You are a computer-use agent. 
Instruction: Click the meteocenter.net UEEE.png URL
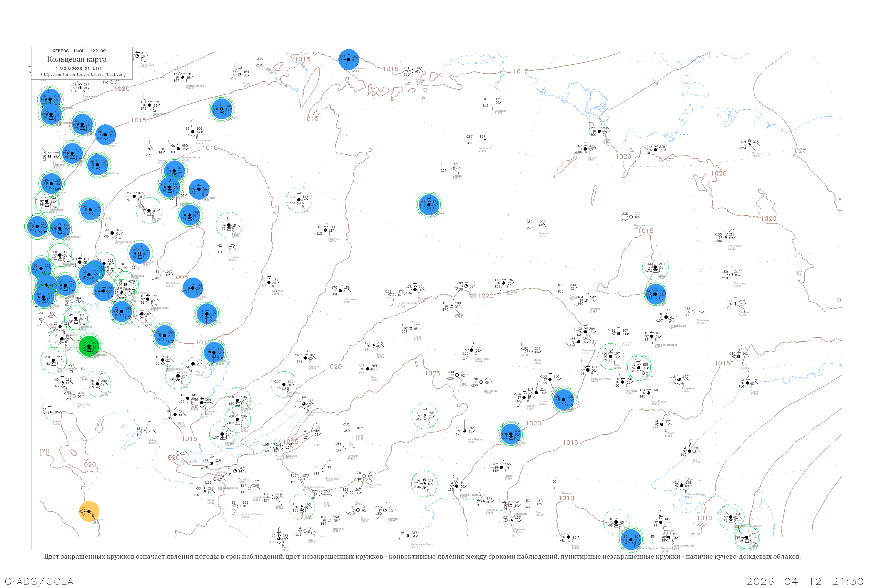click(83, 75)
